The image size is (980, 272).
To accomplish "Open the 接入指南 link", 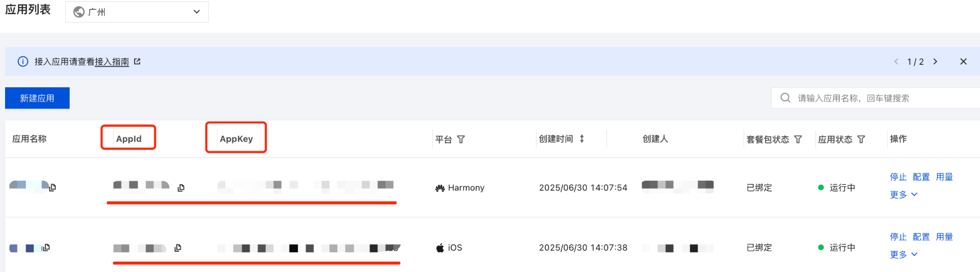I will click(x=112, y=61).
